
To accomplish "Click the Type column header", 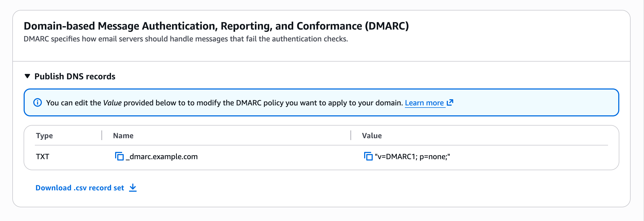I will (x=44, y=136).
